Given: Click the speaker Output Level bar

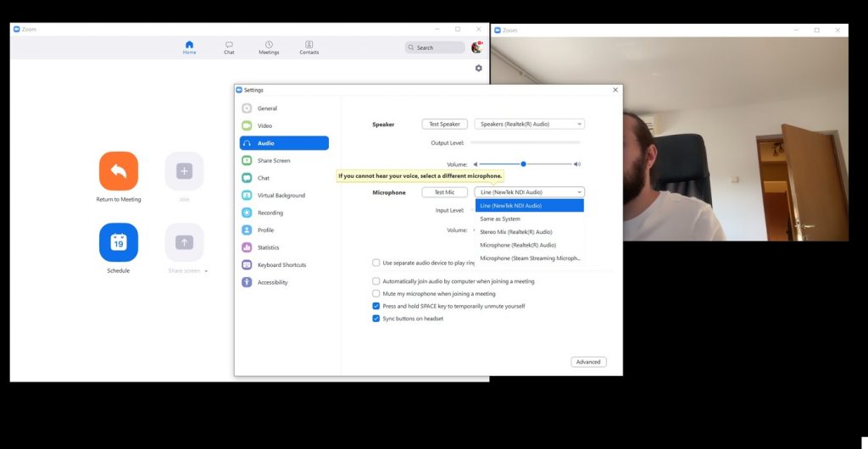Looking at the screenshot, I should click(526, 142).
